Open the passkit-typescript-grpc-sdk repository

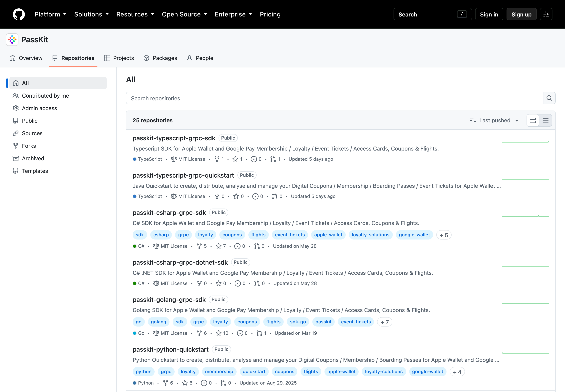[174, 138]
